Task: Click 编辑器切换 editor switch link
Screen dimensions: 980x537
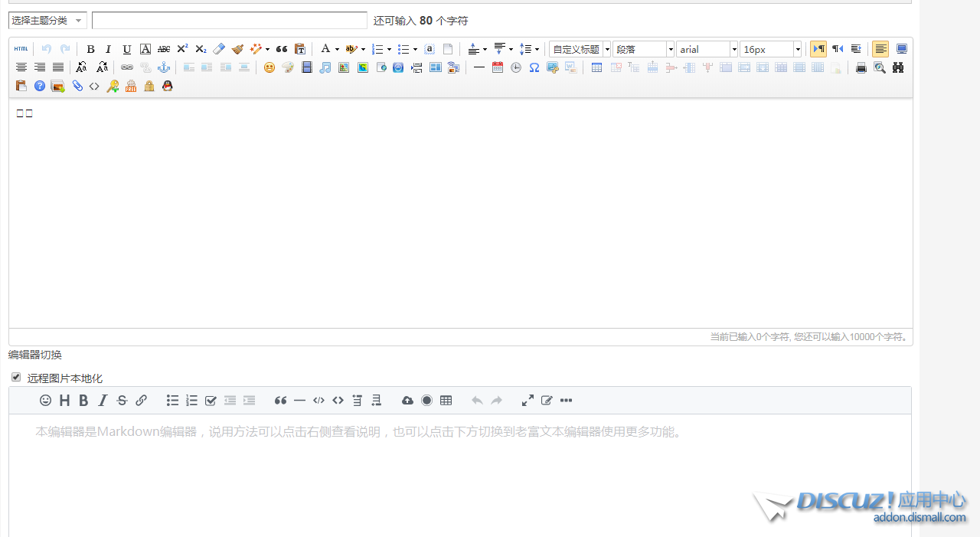Action: point(35,355)
